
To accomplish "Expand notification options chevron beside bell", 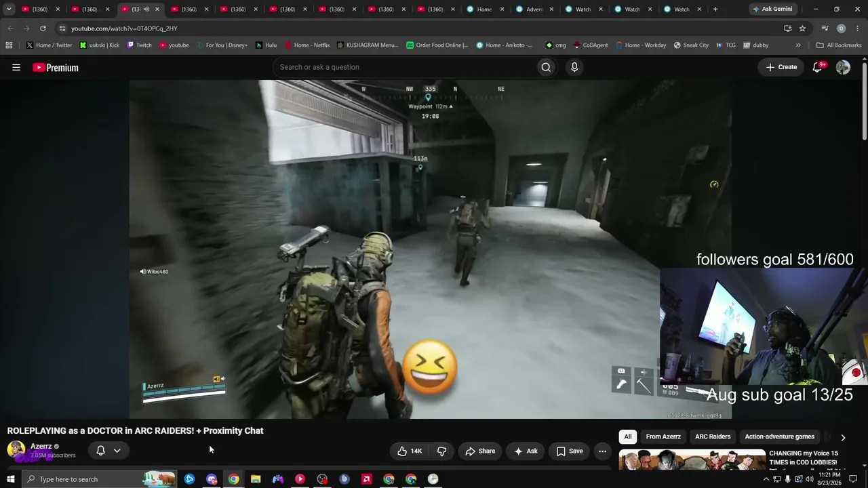I will point(117,451).
